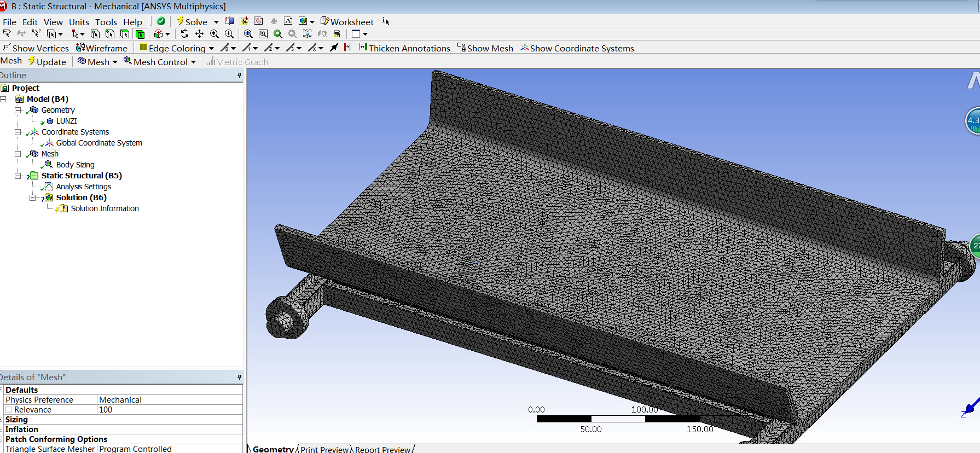Image resolution: width=980 pixels, height=453 pixels.
Task: Set ISO view orientation icon
Action: tap(308, 34)
